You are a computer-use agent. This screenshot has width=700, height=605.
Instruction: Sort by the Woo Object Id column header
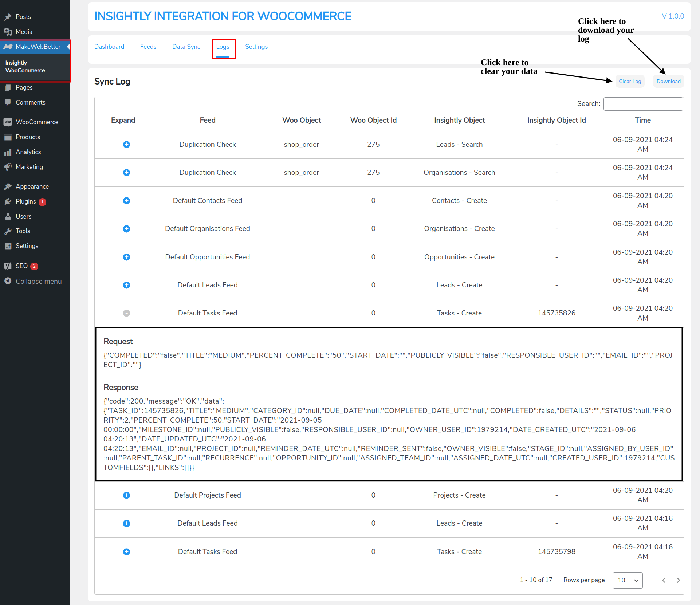tap(373, 120)
